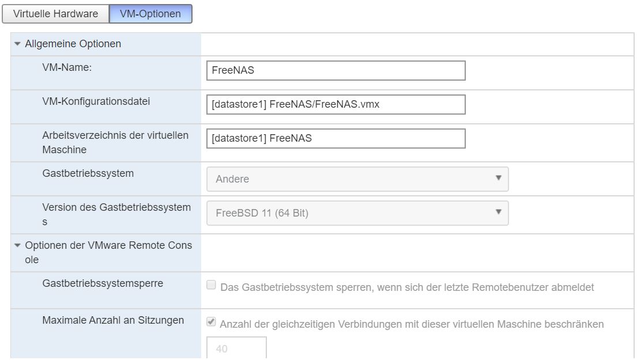637x364 pixels.
Task: Open the Gastbetriebssystem dropdown
Action: [x=357, y=179]
